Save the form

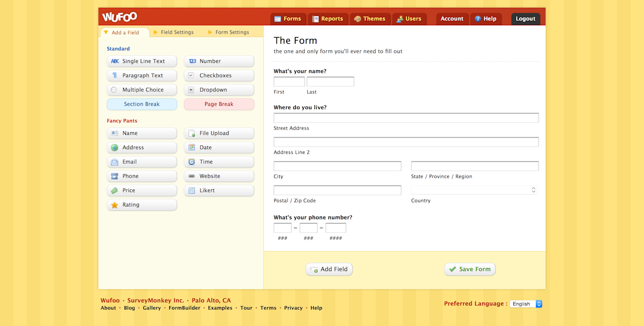(x=470, y=269)
